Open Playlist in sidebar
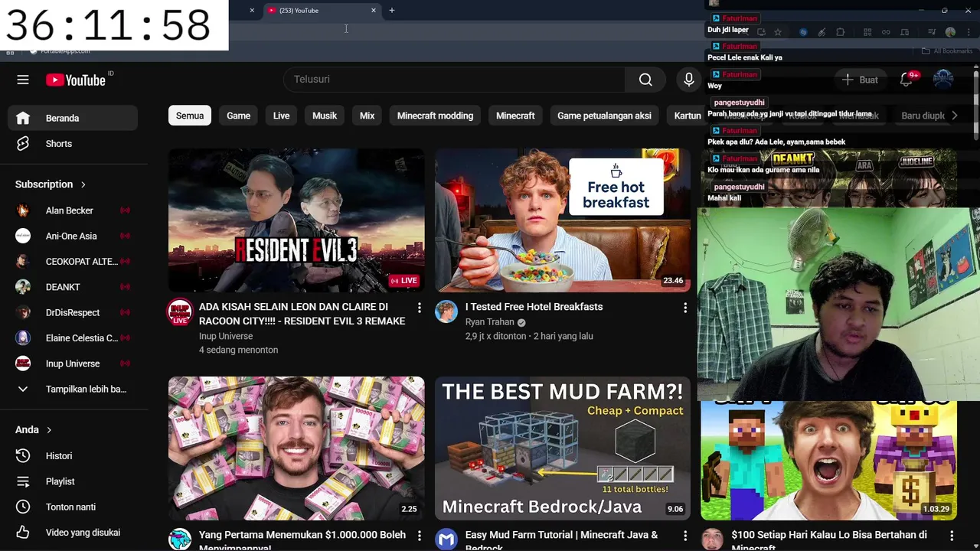The width and height of the screenshot is (980, 551). (73, 481)
